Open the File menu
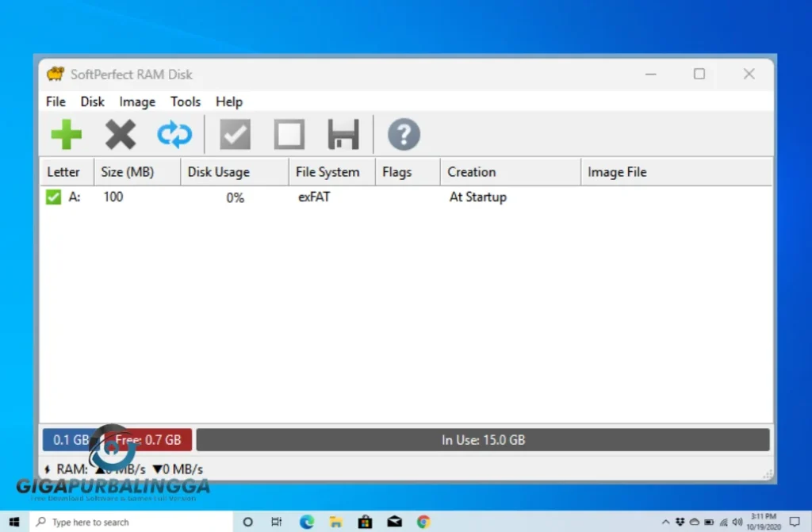Viewport: 812px width, 532px height. [55, 101]
